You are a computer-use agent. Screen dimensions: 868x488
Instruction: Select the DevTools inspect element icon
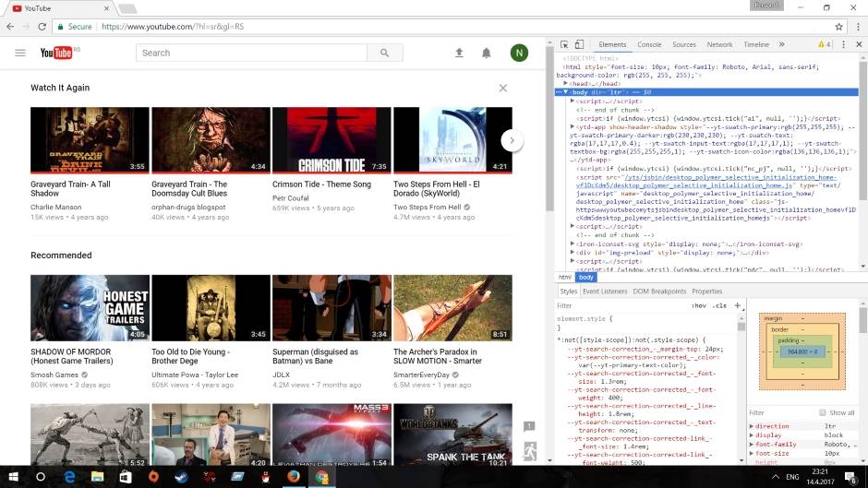[x=564, y=44]
